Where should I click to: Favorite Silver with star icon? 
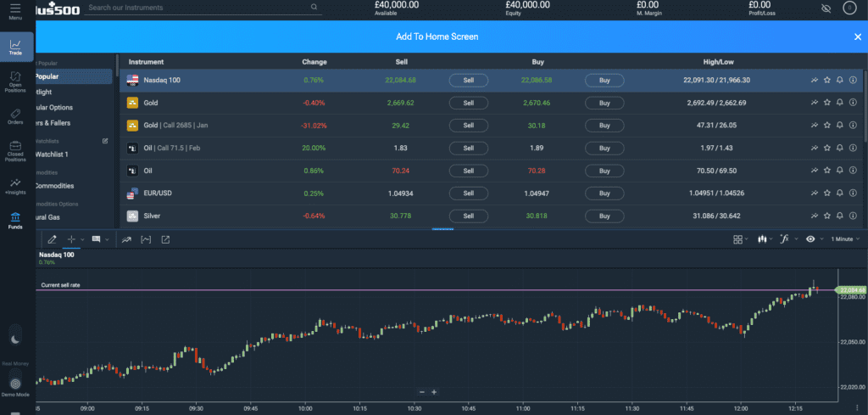click(827, 216)
